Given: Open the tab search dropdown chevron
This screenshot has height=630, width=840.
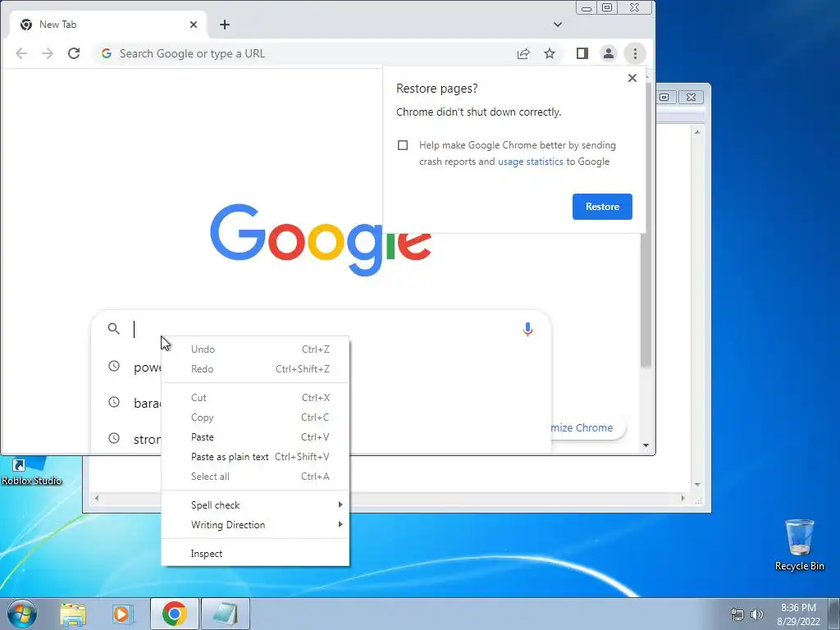Looking at the screenshot, I should pos(558,25).
